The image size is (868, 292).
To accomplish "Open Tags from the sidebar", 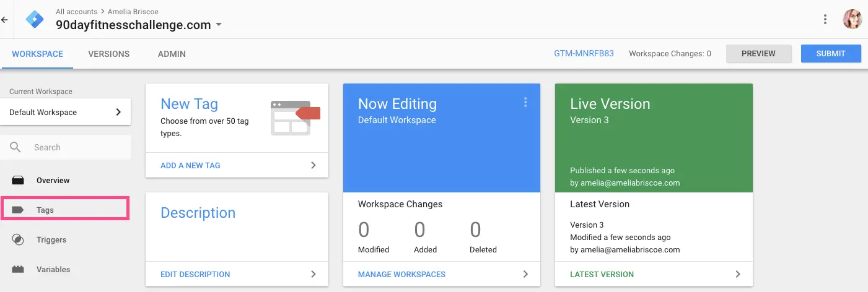I will pos(45,210).
